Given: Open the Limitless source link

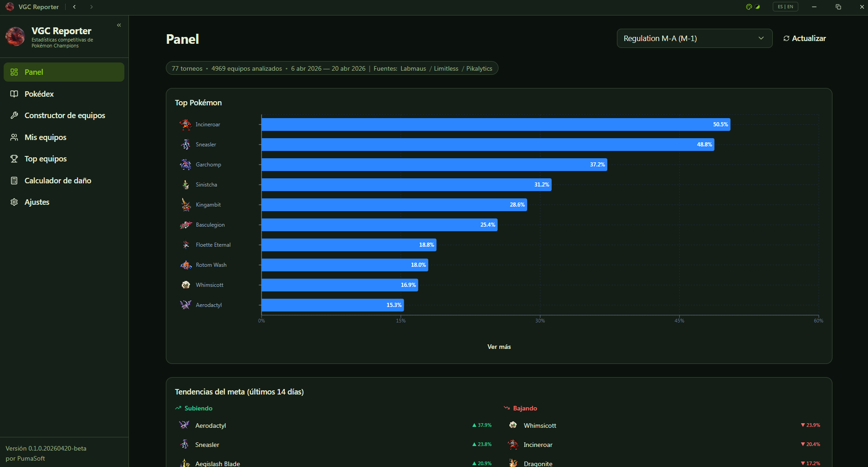Looking at the screenshot, I should pos(446,68).
